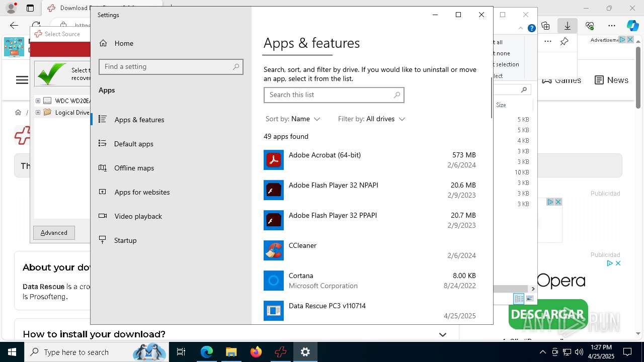This screenshot has height=362, width=644.
Task: Select Adobe Flash Player 32 PPAPI icon
Action: click(274, 220)
